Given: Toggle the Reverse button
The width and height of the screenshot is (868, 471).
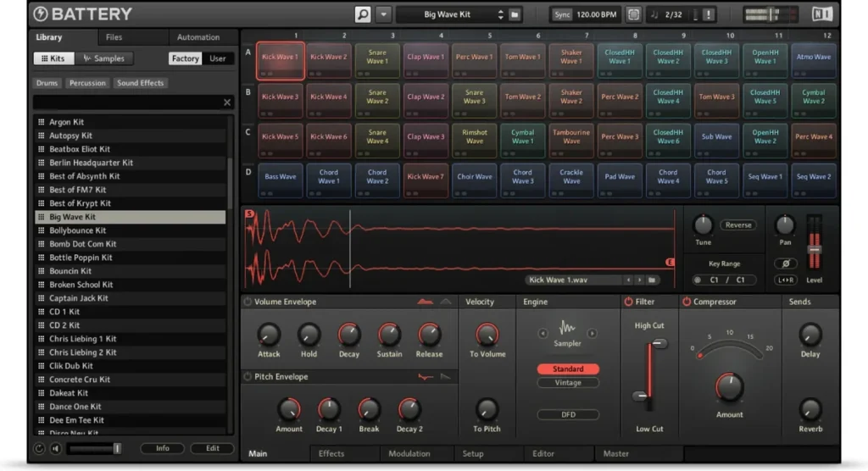Looking at the screenshot, I should [x=738, y=225].
